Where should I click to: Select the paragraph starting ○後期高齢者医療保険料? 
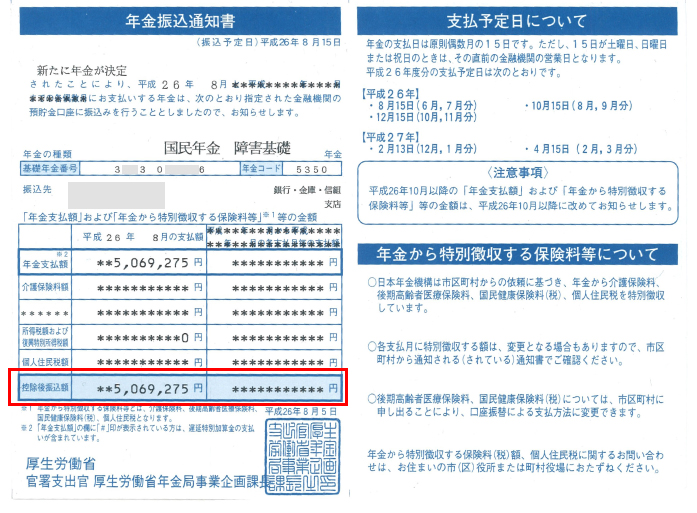pyautogui.click(x=516, y=406)
